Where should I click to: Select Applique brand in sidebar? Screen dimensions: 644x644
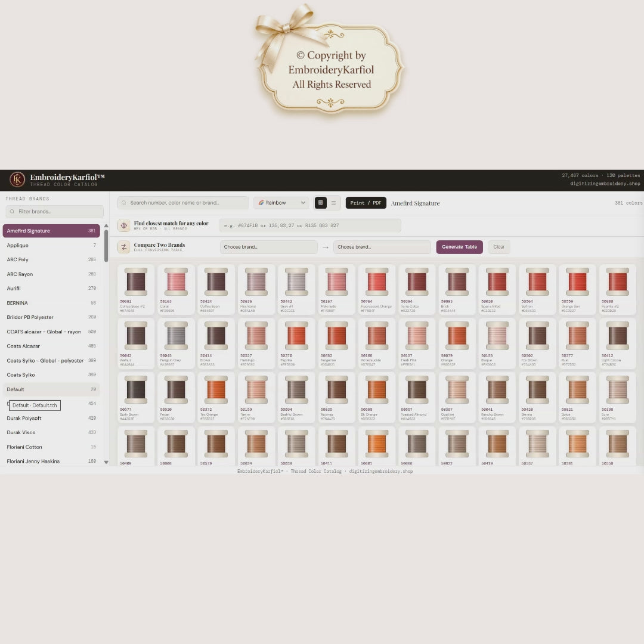point(51,245)
